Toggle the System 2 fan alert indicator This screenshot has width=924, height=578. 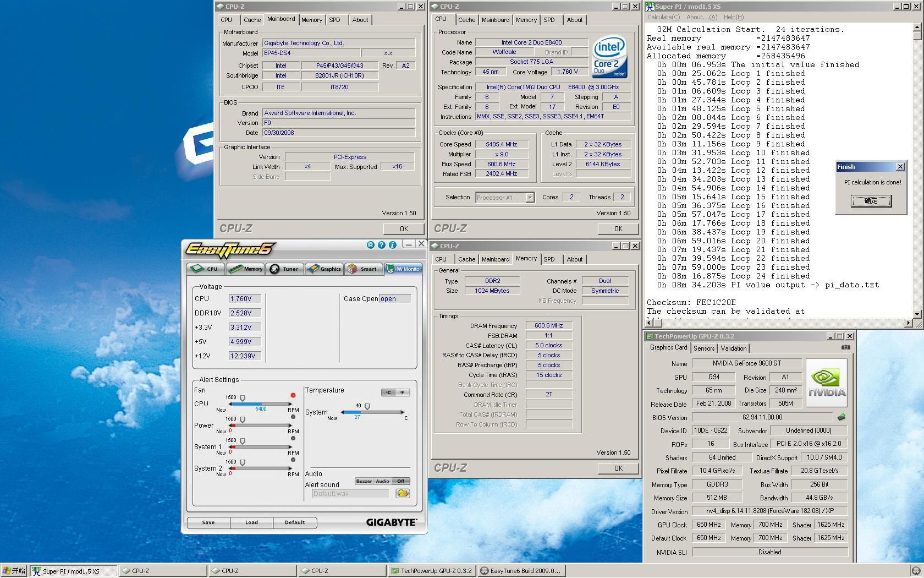293,460
